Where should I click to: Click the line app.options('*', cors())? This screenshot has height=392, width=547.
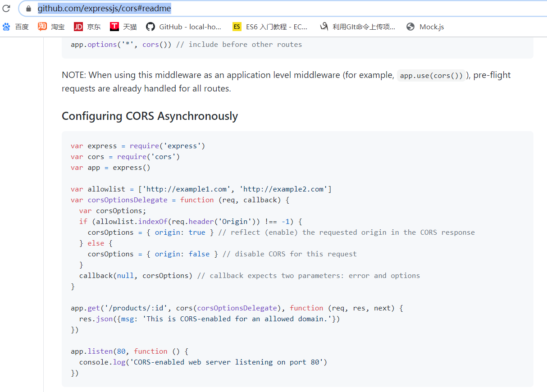(186, 45)
